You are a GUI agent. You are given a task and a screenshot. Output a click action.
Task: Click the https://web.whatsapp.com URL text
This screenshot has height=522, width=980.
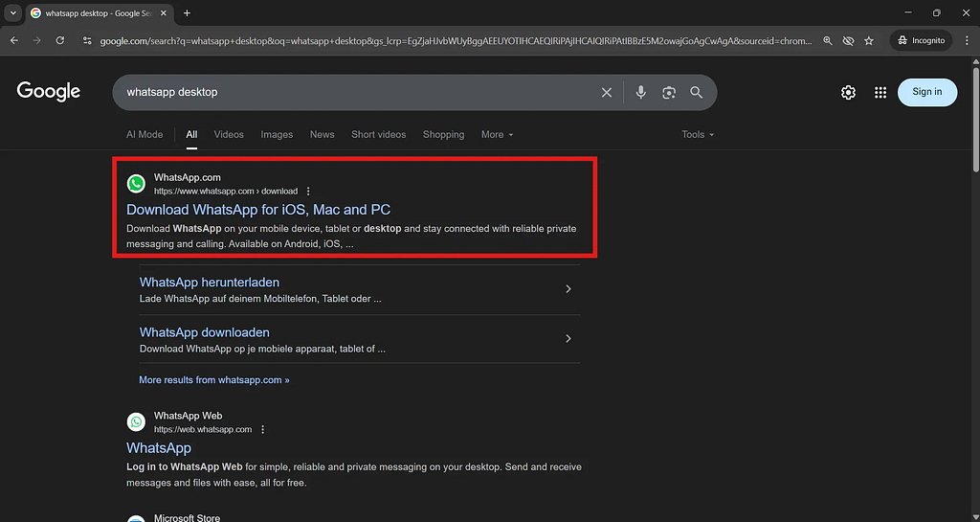(203, 429)
